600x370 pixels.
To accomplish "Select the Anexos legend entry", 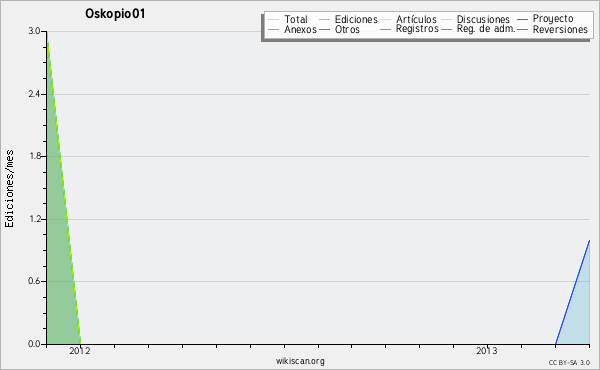I will tap(292, 29).
